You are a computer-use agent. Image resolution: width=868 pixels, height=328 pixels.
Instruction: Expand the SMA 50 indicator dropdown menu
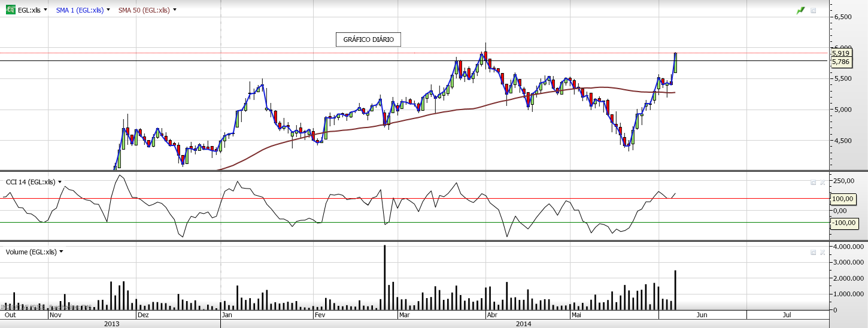tap(174, 10)
